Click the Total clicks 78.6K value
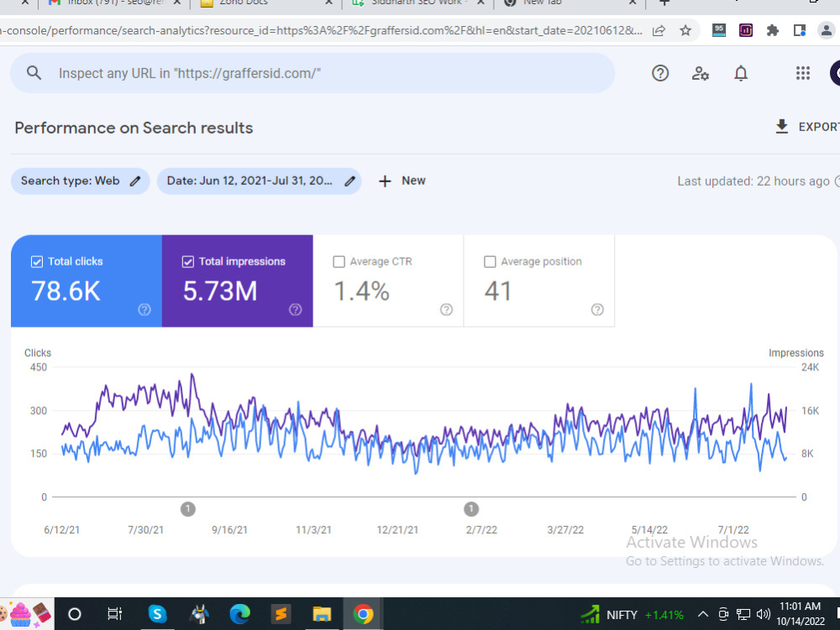Screen dimensions: 840x630 click(x=66, y=291)
